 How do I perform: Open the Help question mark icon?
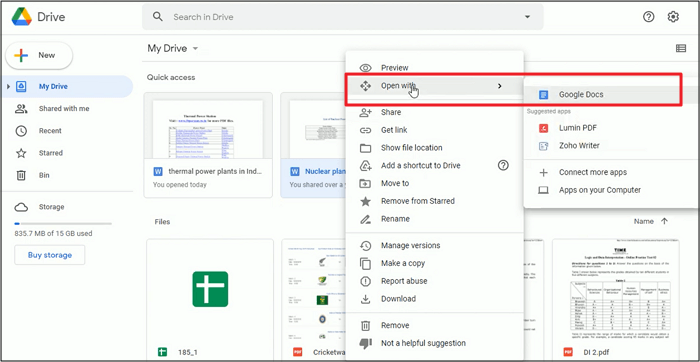(x=648, y=17)
